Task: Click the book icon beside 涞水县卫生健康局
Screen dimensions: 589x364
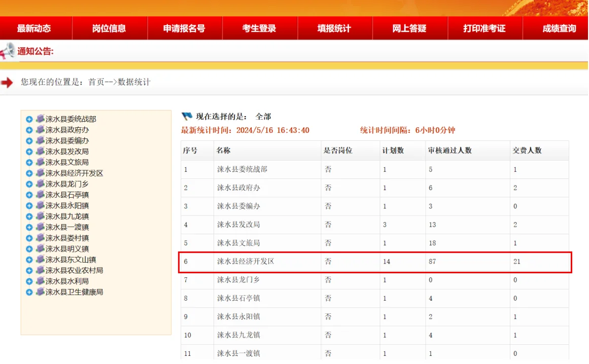Action: [x=40, y=292]
